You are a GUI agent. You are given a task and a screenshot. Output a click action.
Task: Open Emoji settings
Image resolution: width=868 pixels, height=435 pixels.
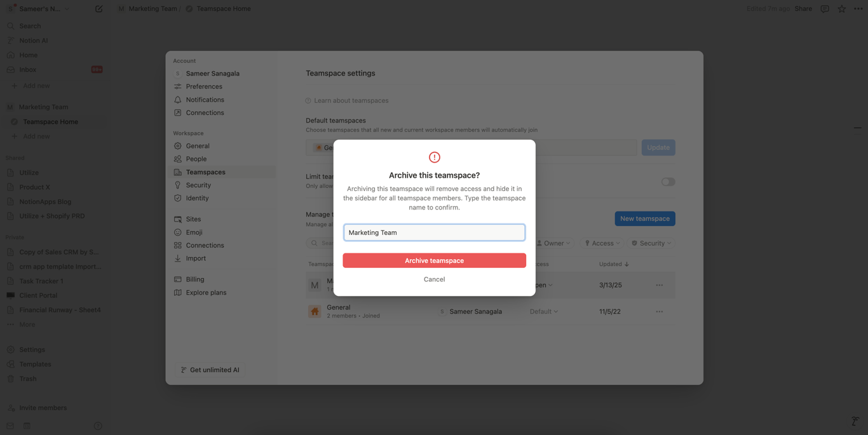[x=224, y=232]
